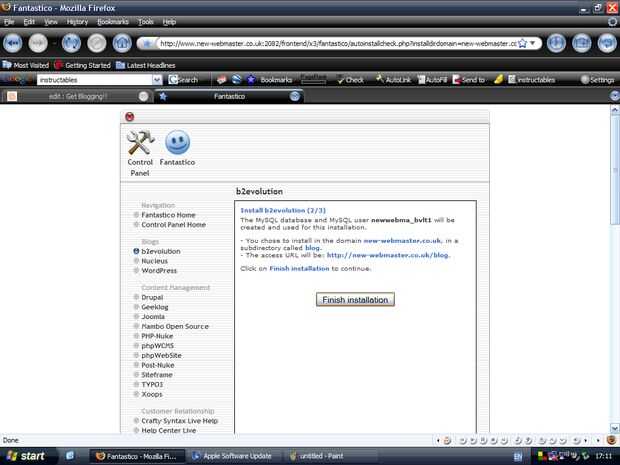Open the Windows start button
Viewport: 620px width, 465px height.
(x=25, y=456)
